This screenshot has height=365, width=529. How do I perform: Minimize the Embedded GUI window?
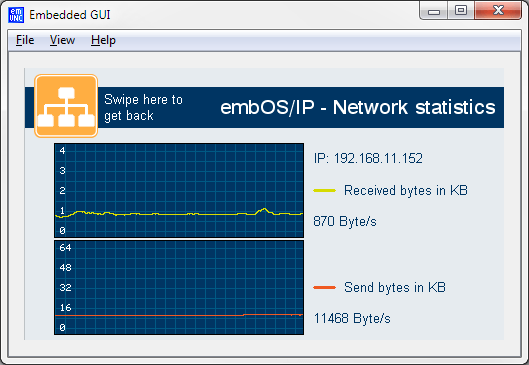[x=434, y=10]
